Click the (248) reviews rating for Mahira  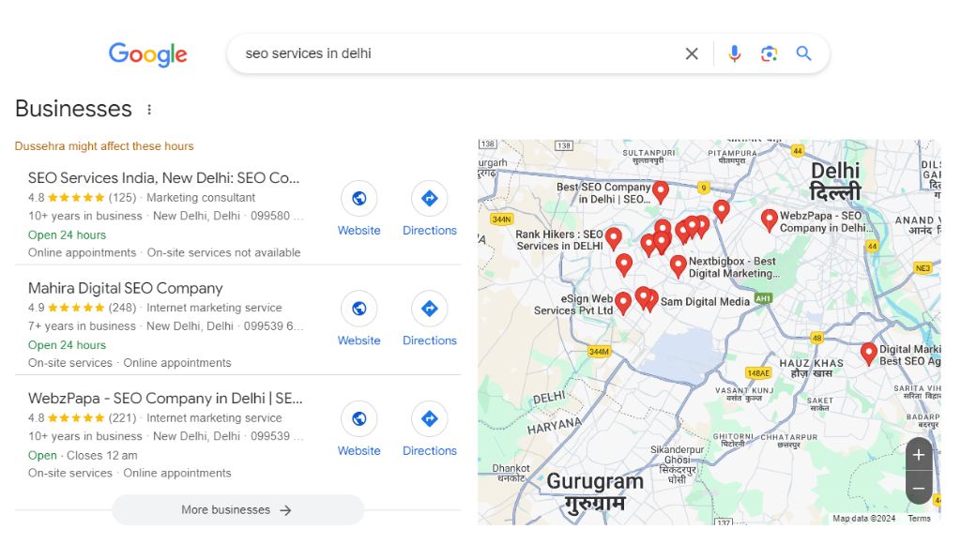pos(122,308)
